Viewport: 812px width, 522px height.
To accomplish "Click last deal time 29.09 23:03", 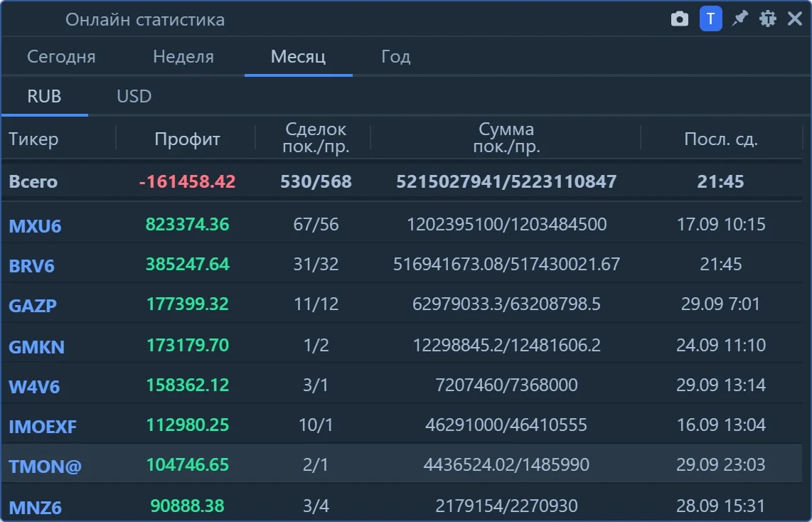I will point(721,465).
